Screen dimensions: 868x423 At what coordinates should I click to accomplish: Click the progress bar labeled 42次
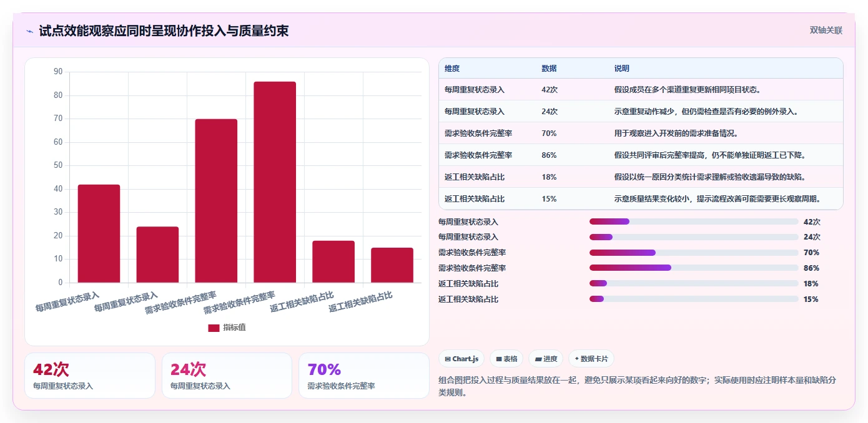(x=694, y=221)
